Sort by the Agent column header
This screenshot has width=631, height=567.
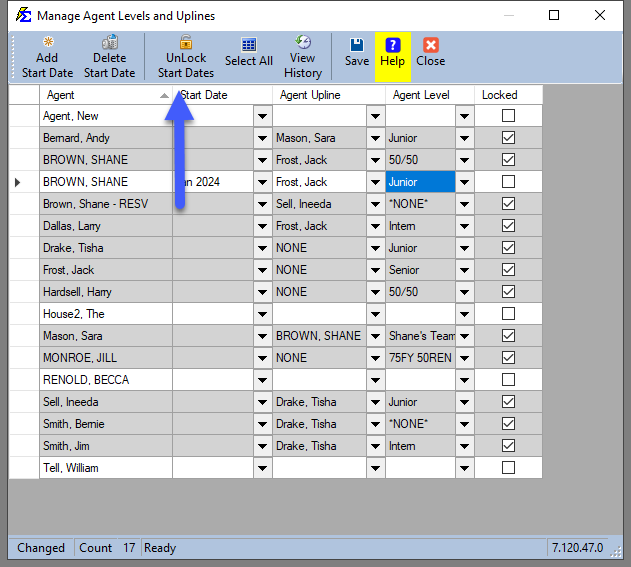click(105, 95)
